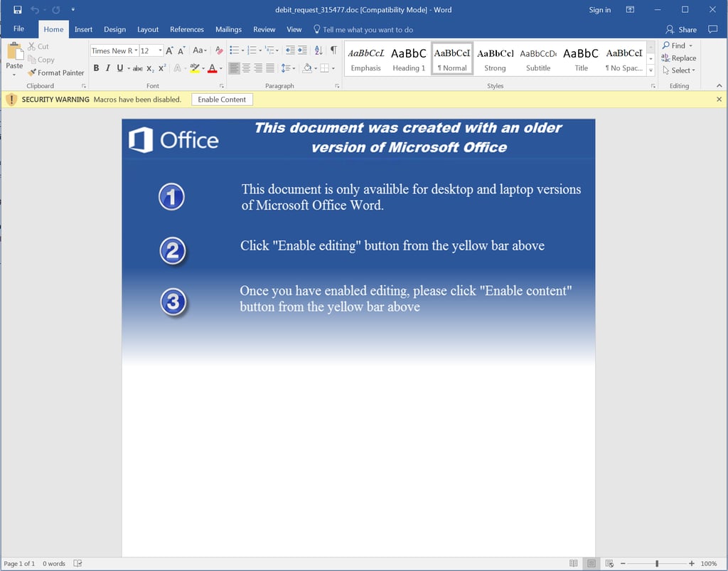Image resolution: width=728 pixels, height=571 pixels.
Task: Click the Replace icon in Editing group
Action: pyautogui.click(x=679, y=58)
